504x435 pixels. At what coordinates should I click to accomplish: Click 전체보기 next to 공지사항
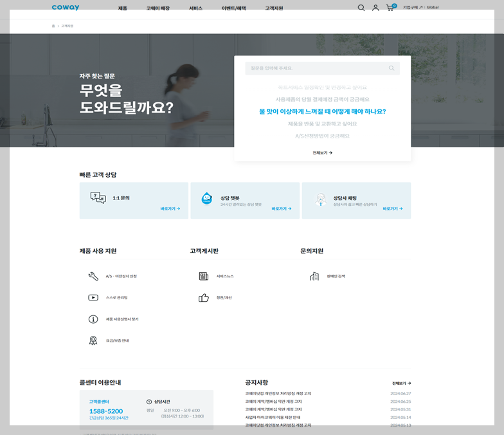401,384
